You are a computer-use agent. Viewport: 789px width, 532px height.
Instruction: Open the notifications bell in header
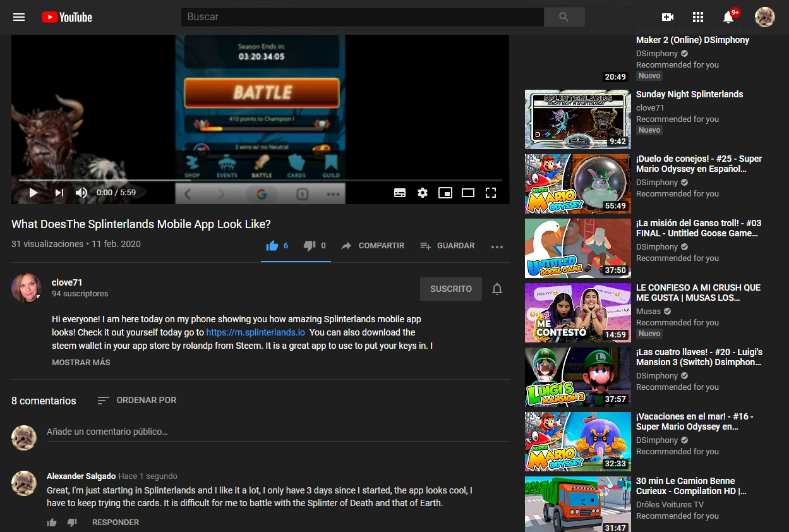pyautogui.click(x=728, y=17)
